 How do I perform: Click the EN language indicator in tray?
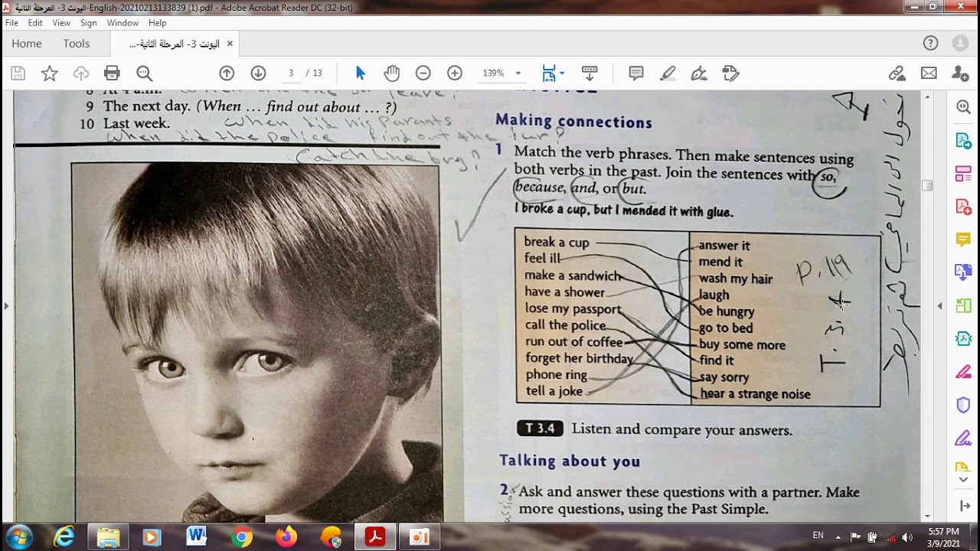click(x=818, y=536)
